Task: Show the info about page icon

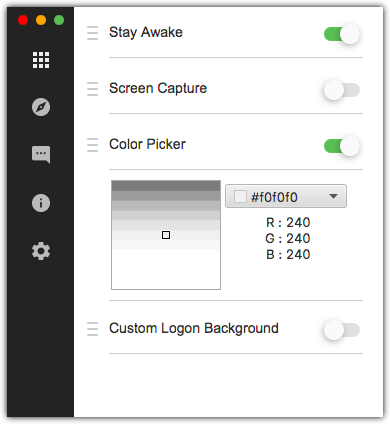Action: pos(41,203)
